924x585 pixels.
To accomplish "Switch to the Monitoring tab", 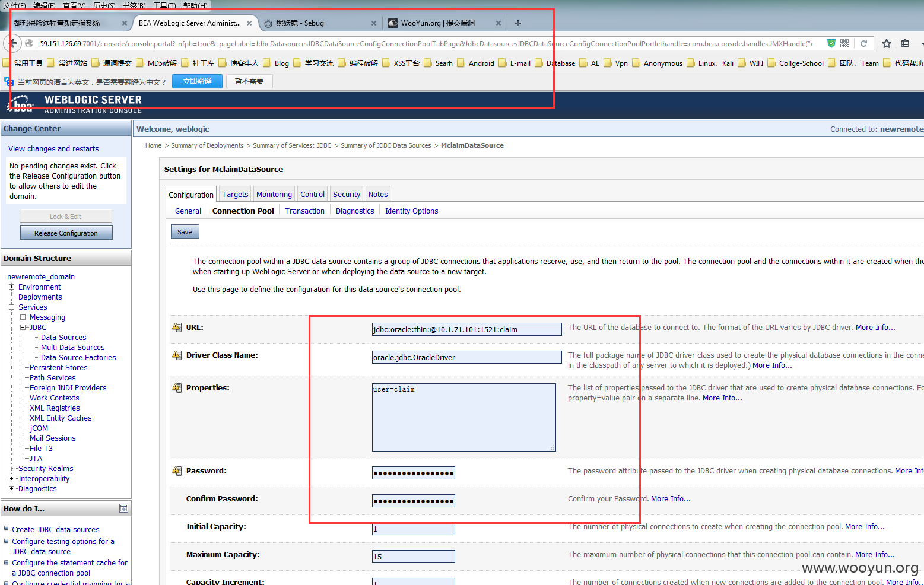I will [274, 194].
